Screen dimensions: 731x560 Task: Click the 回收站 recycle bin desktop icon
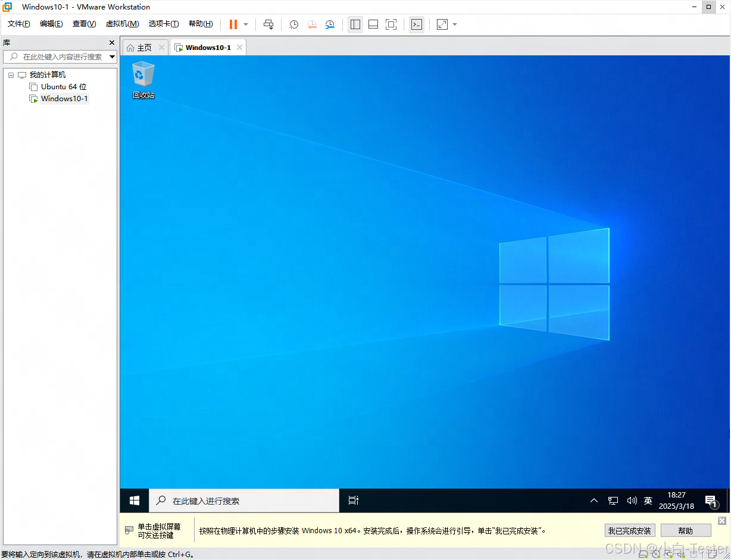pyautogui.click(x=143, y=80)
